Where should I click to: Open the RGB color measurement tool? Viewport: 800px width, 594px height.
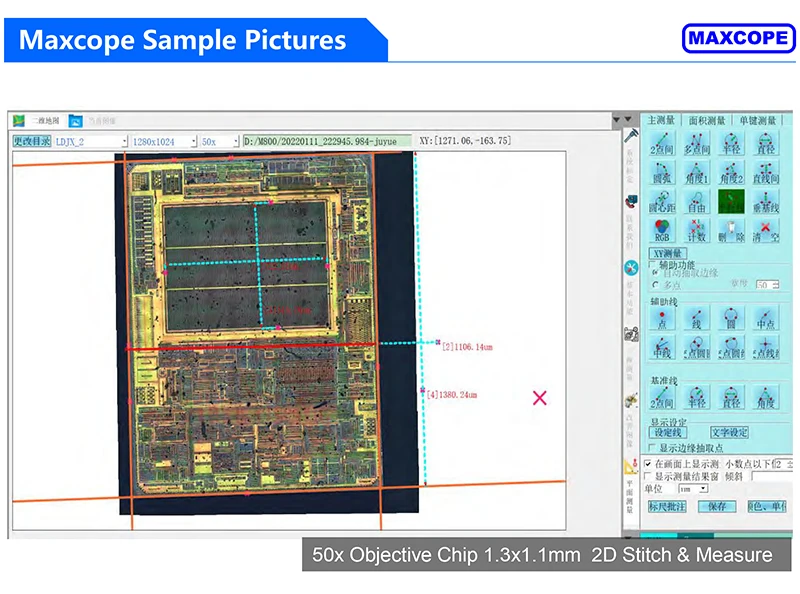662,231
